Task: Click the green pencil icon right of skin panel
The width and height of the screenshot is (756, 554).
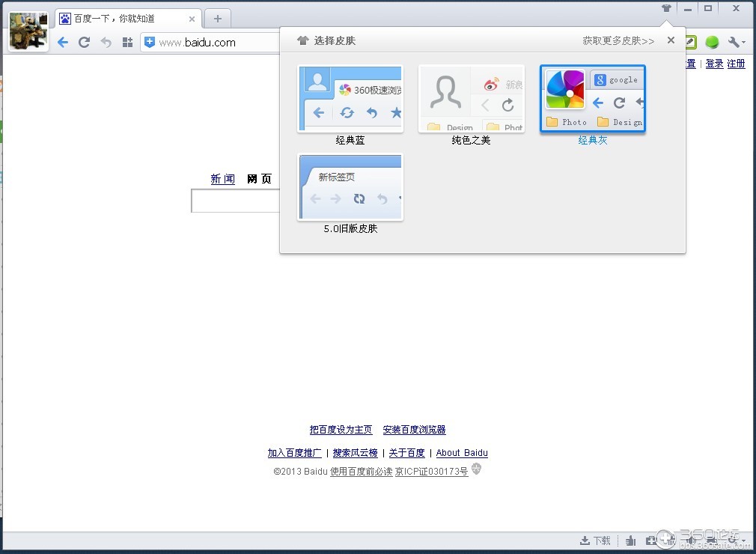Action: point(691,43)
